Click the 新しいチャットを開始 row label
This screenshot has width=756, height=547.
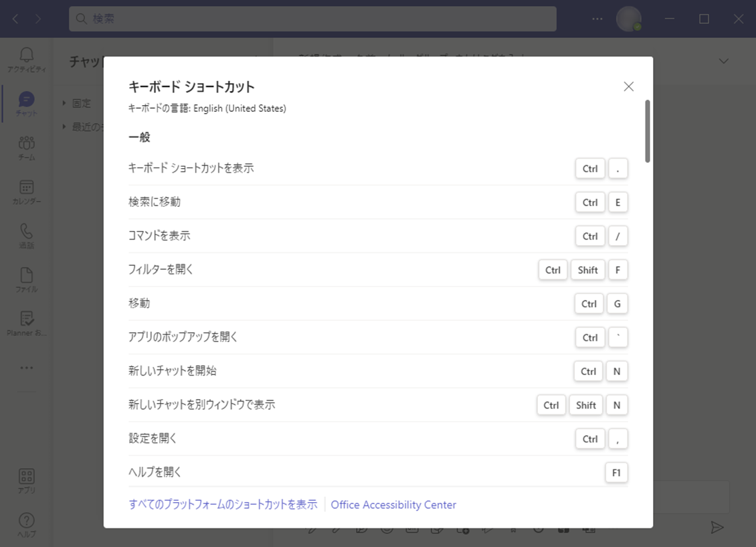click(x=172, y=370)
